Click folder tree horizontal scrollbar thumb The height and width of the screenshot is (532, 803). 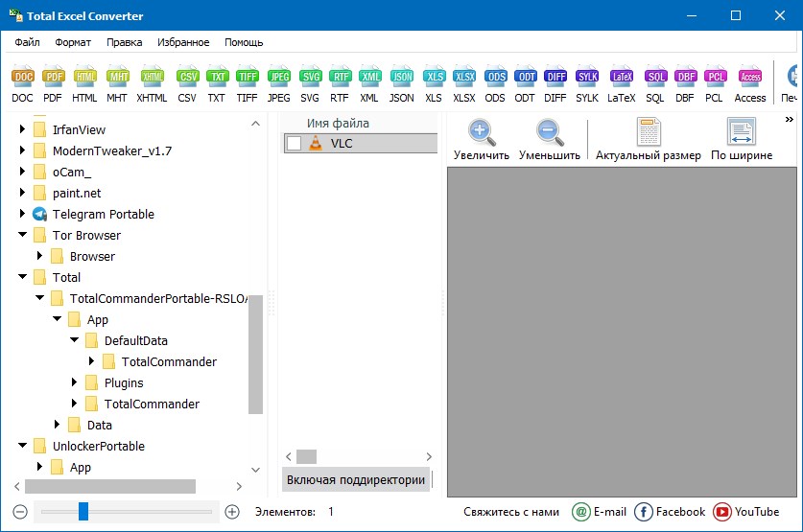pyautogui.click(x=110, y=486)
